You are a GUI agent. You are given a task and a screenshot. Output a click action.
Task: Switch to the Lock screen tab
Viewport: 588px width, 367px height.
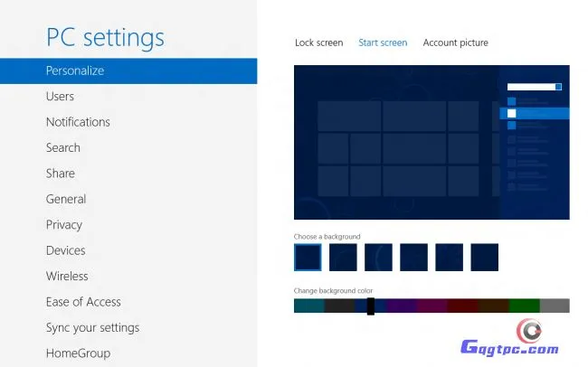click(318, 42)
